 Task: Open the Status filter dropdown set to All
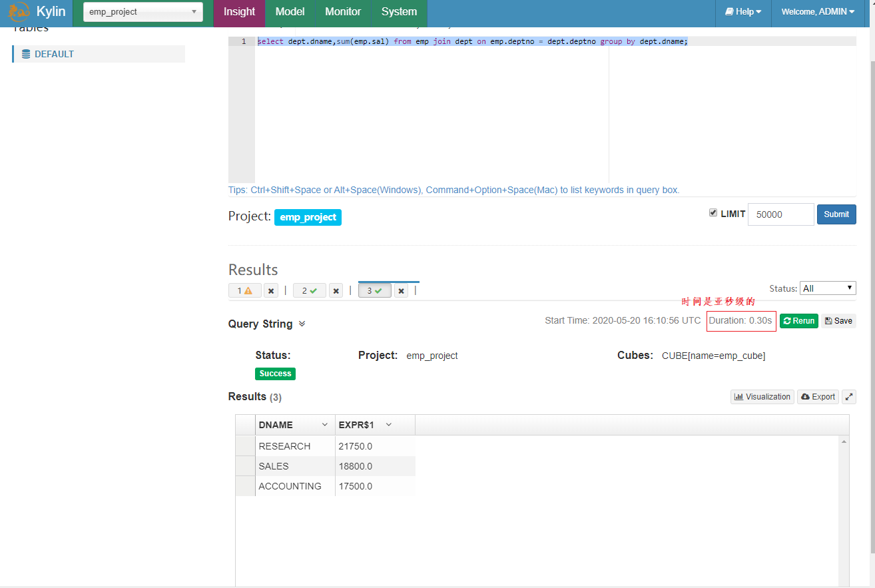[828, 288]
